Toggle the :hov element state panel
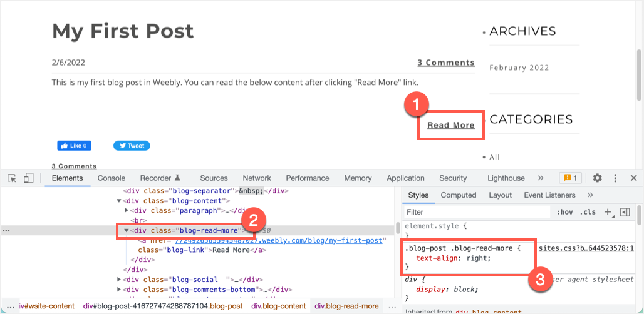 [564, 212]
